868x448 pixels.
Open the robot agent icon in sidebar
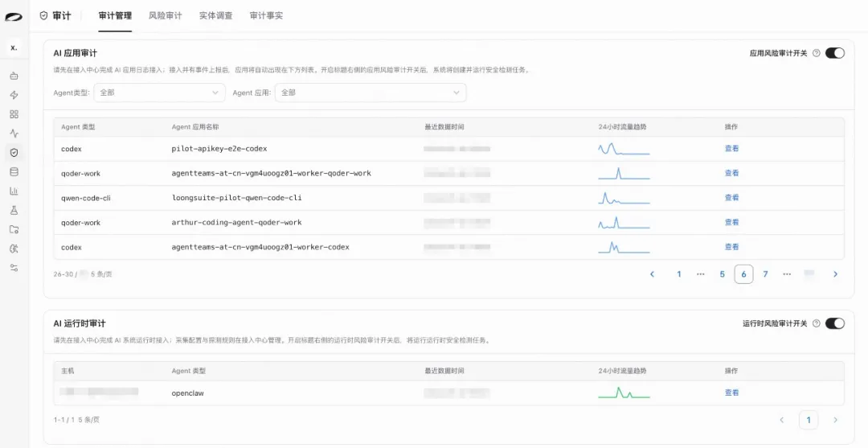pyautogui.click(x=14, y=76)
